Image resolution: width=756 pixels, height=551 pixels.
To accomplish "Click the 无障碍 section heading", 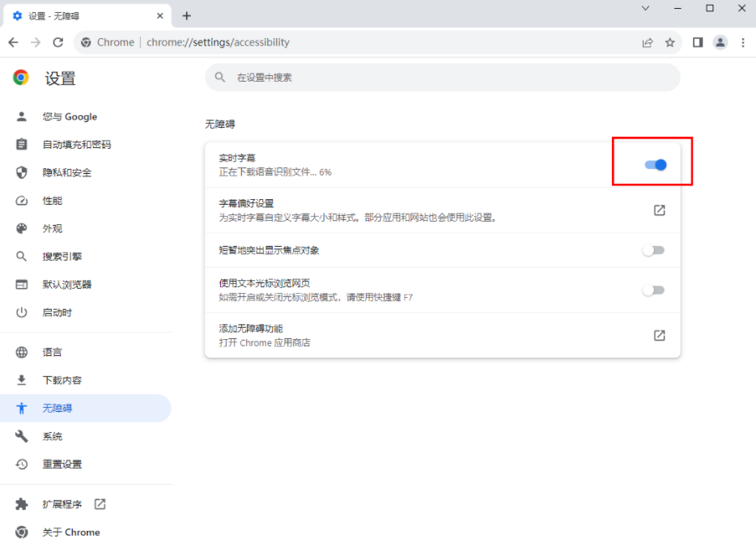I will (x=220, y=125).
